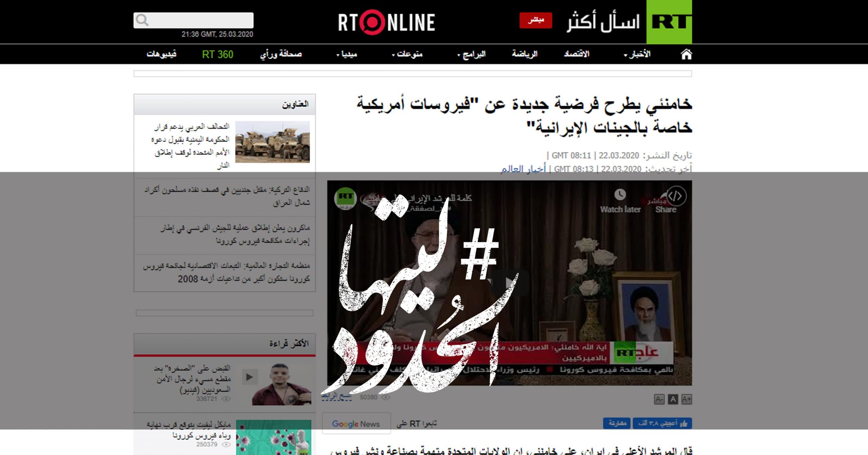Open the فيديوهات videos section
The height and width of the screenshot is (455, 868).
(x=161, y=54)
